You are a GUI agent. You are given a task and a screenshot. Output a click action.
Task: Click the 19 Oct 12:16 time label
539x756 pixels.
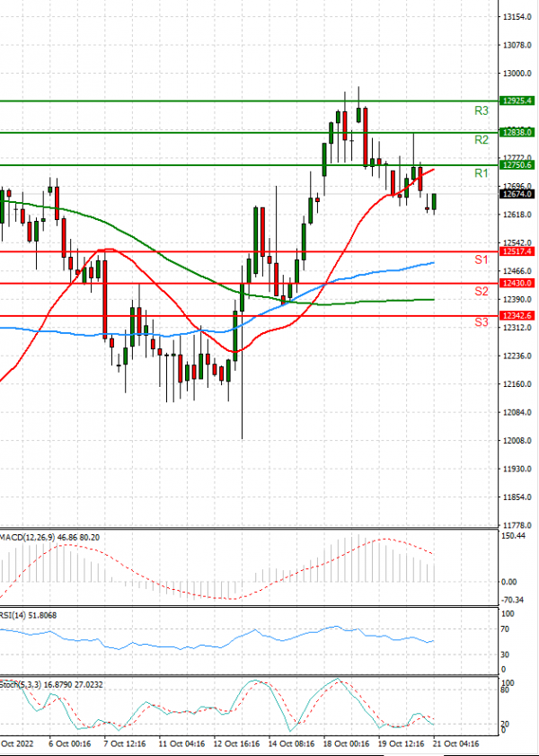click(x=400, y=744)
